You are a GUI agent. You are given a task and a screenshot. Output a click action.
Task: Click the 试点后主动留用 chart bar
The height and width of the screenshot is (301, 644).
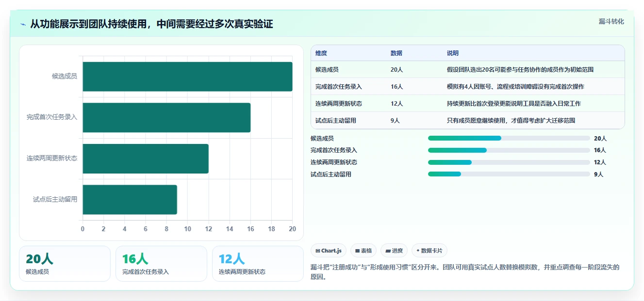[130, 199]
